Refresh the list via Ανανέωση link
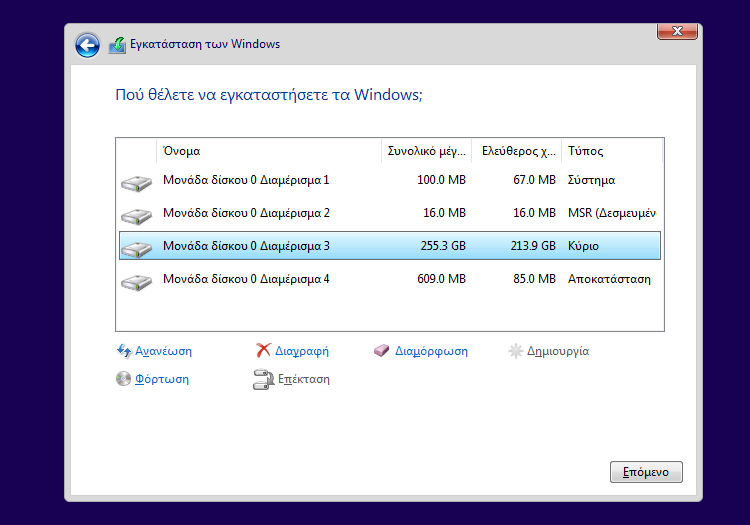Screen dimensions: 750x525 tap(164, 351)
